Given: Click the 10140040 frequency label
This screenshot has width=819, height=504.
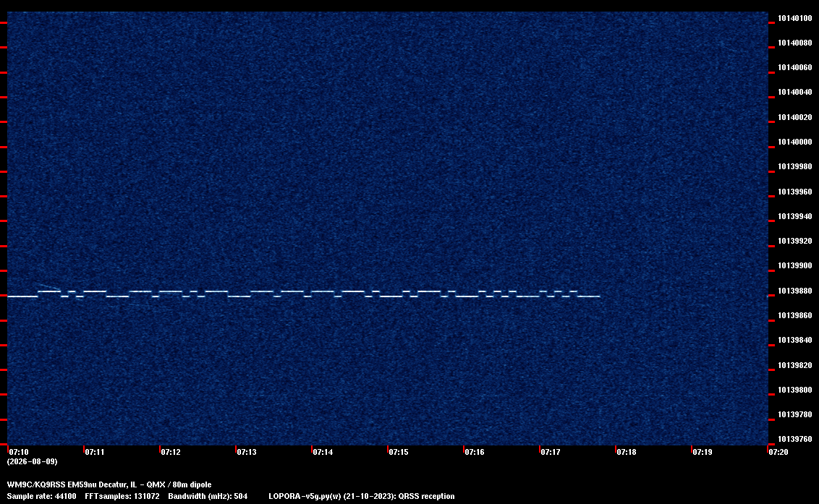Looking at the screenshot, I should click(794, 92).
